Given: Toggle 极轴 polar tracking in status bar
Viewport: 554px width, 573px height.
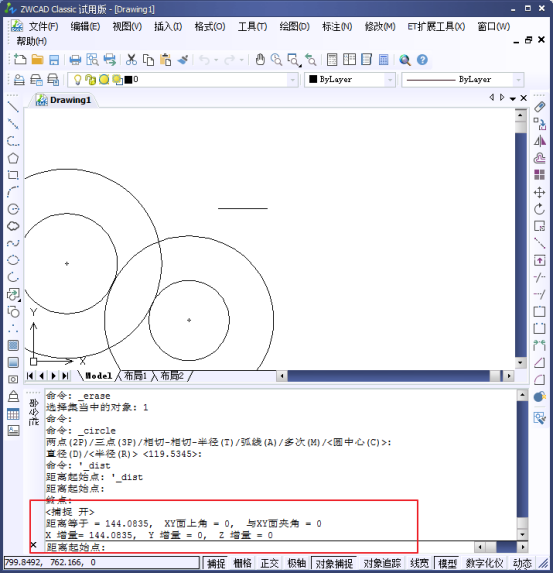Looking at the screenshot, I should tap(296, 563).
